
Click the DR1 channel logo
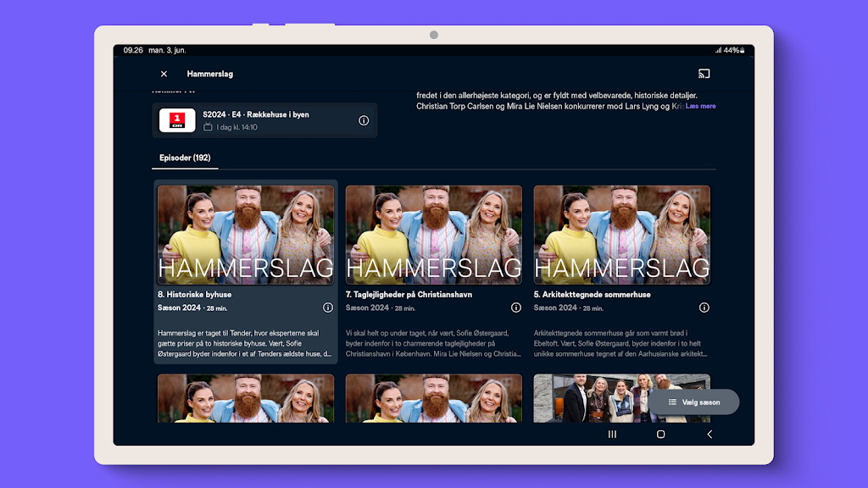(x=177, y=120)
